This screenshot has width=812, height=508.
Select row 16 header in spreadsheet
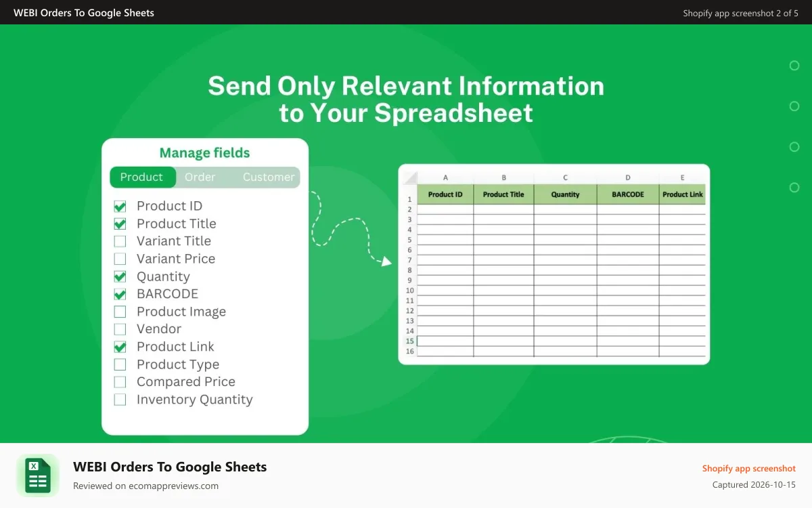click(x=409, y=352)
